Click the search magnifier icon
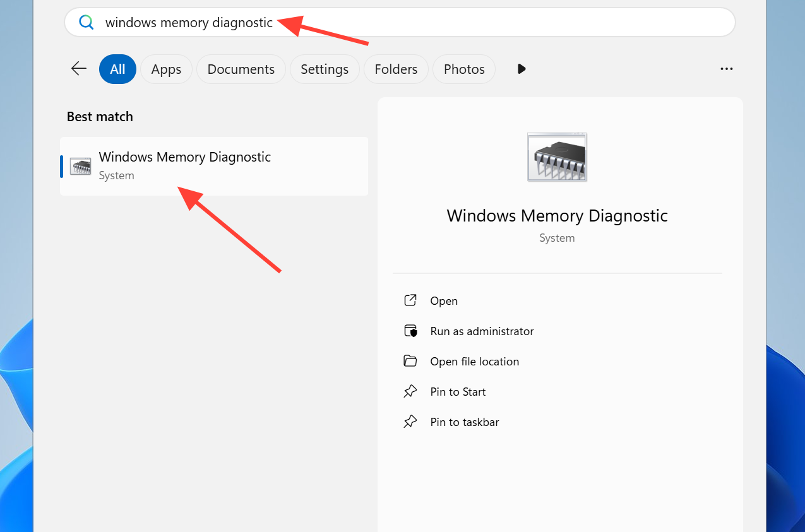Screen dimensions: 805x532 (x=86, y=23)
